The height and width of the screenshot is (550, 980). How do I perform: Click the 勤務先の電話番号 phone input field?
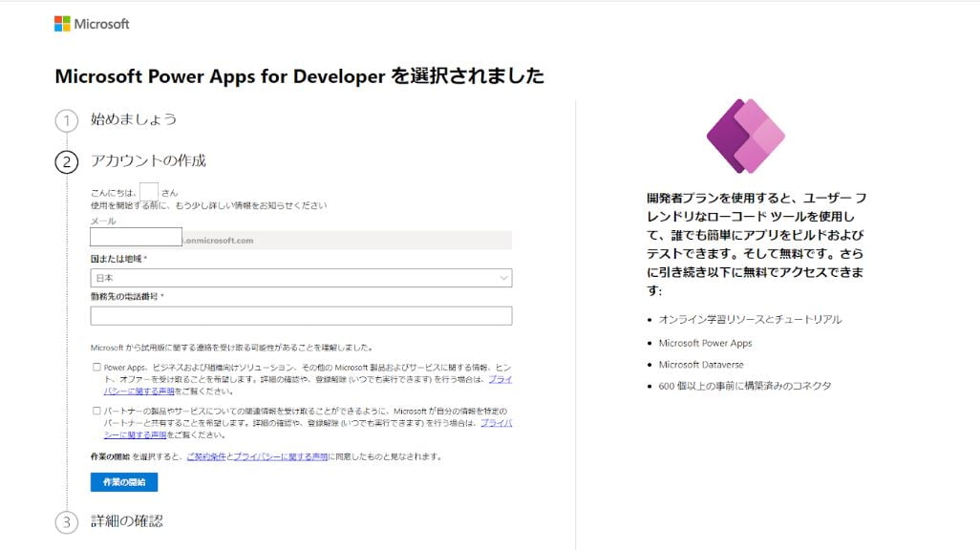point(301,316)
